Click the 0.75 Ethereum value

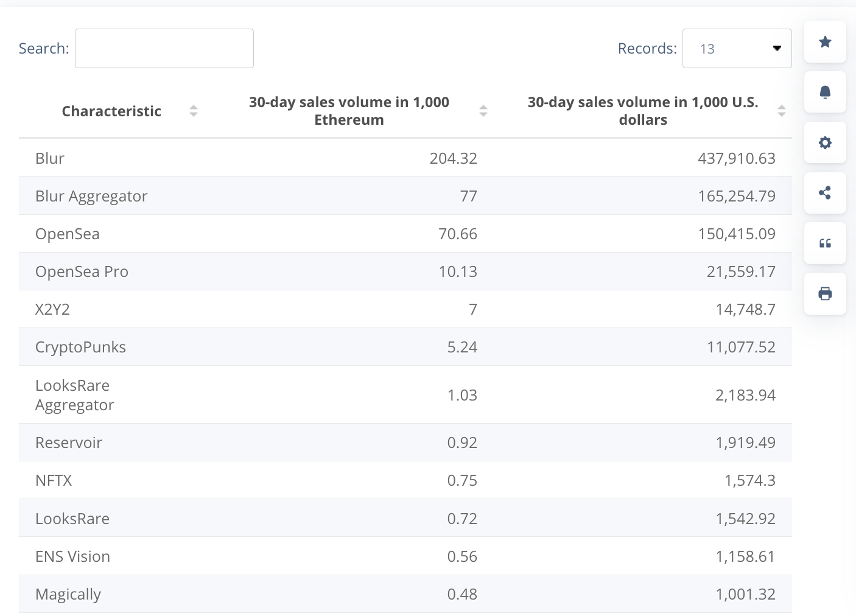pos(462,480)
